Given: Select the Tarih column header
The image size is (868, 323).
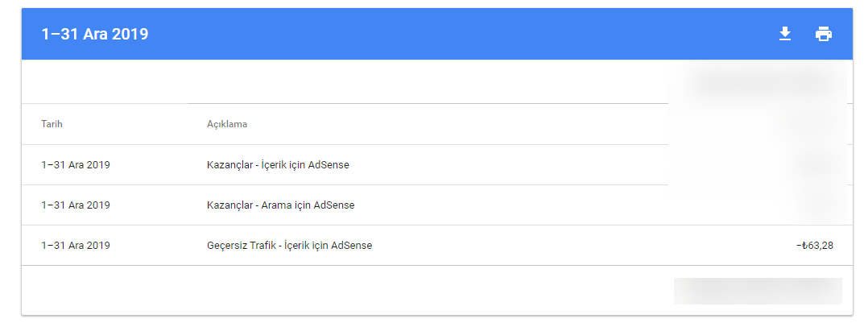Looking at the screenshot, I should coord(52,124).
